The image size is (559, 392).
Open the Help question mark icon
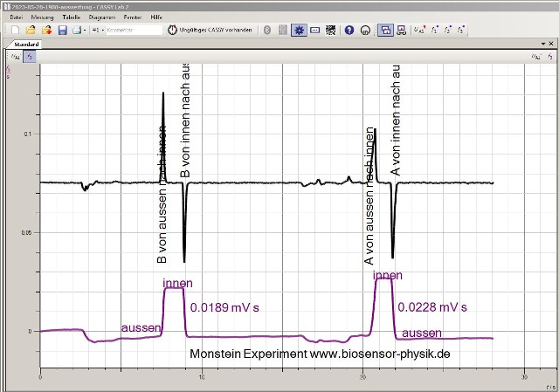[349, 30]
